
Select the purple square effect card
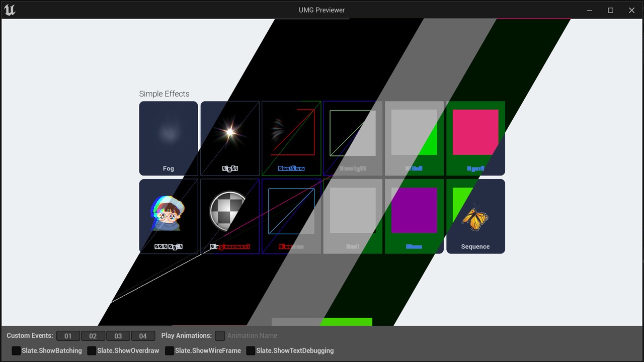(414, 216)
